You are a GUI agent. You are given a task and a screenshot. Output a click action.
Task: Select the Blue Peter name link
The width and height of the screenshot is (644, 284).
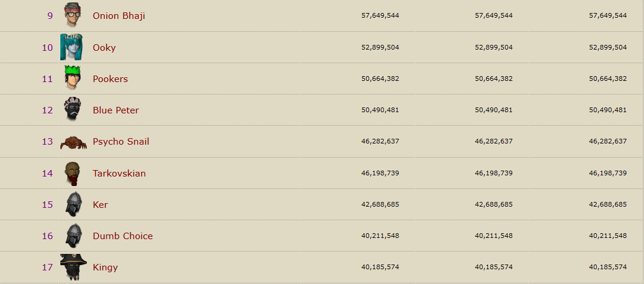[116, 110]
